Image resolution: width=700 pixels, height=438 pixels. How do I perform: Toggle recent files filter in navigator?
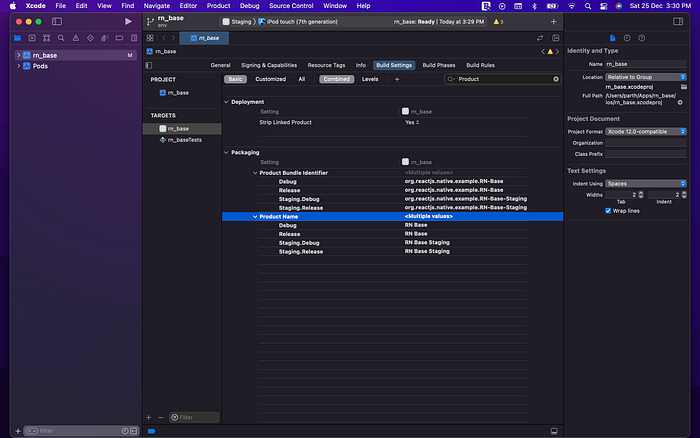pos(125,431)
